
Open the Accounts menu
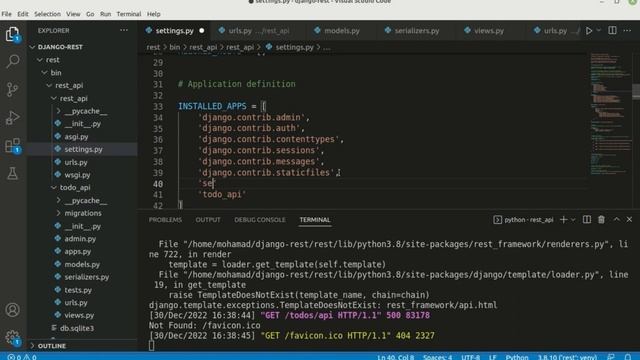point(13,310)
